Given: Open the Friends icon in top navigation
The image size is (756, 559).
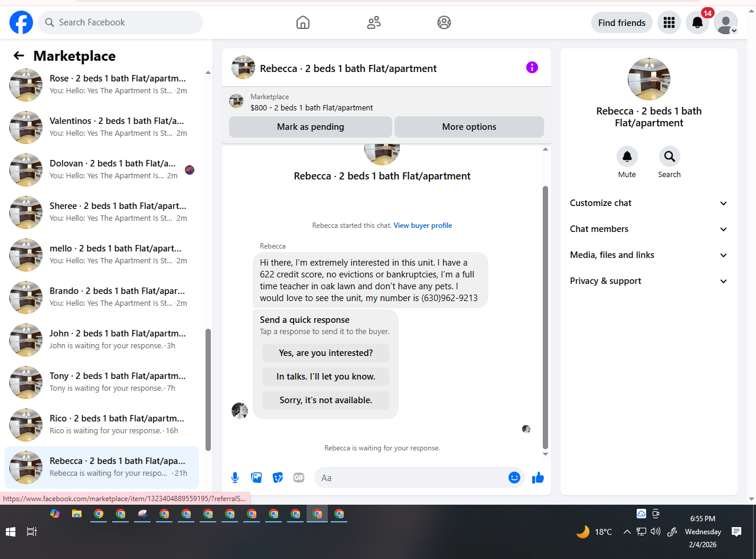Looking at the screenshot, I should click(x=374, y=22).
